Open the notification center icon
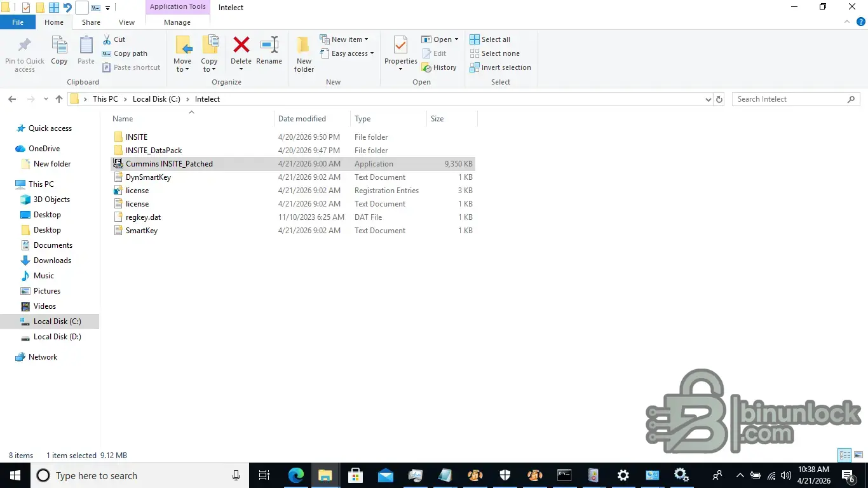This screenshot has height=488, width=868. (x=848, y=475)
